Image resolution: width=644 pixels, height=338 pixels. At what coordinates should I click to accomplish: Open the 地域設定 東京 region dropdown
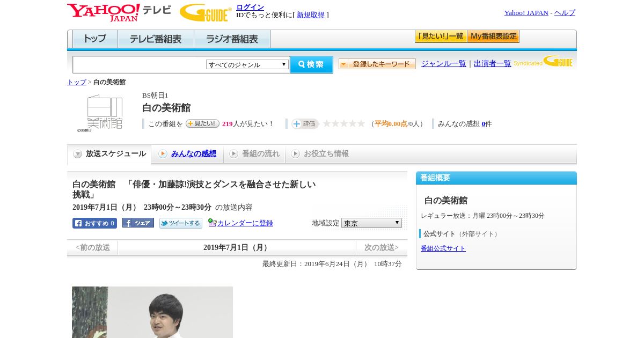371,223
